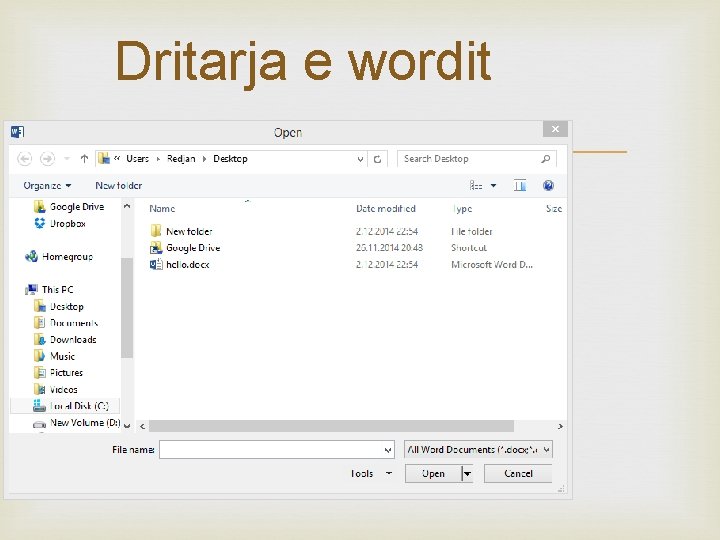Select This PC in the navigation pane

tap(50, 290)
